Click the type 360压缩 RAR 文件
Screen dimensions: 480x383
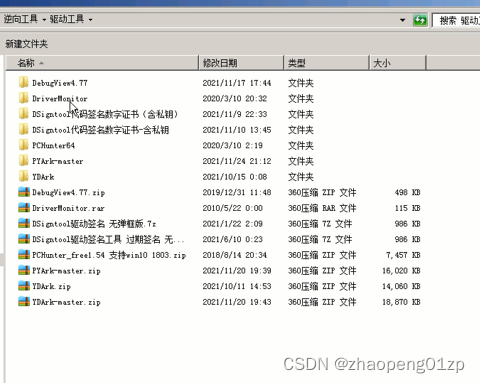[x=322, y=208]
